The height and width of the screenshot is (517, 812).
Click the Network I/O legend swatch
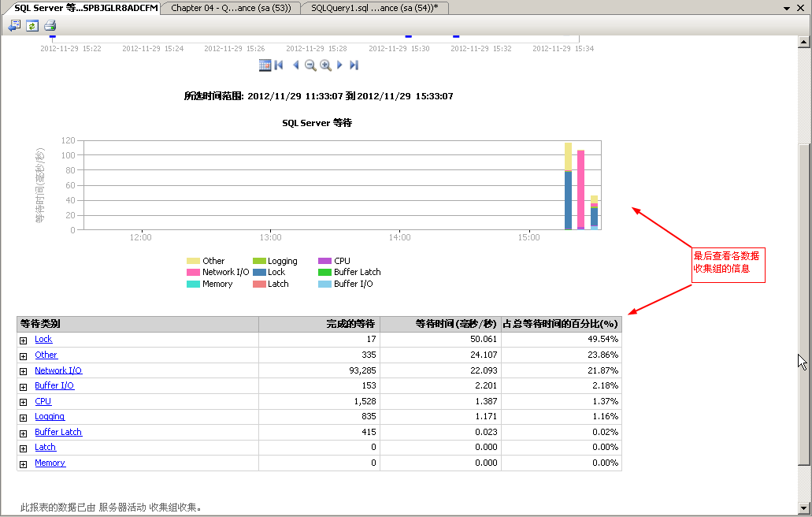193,273
